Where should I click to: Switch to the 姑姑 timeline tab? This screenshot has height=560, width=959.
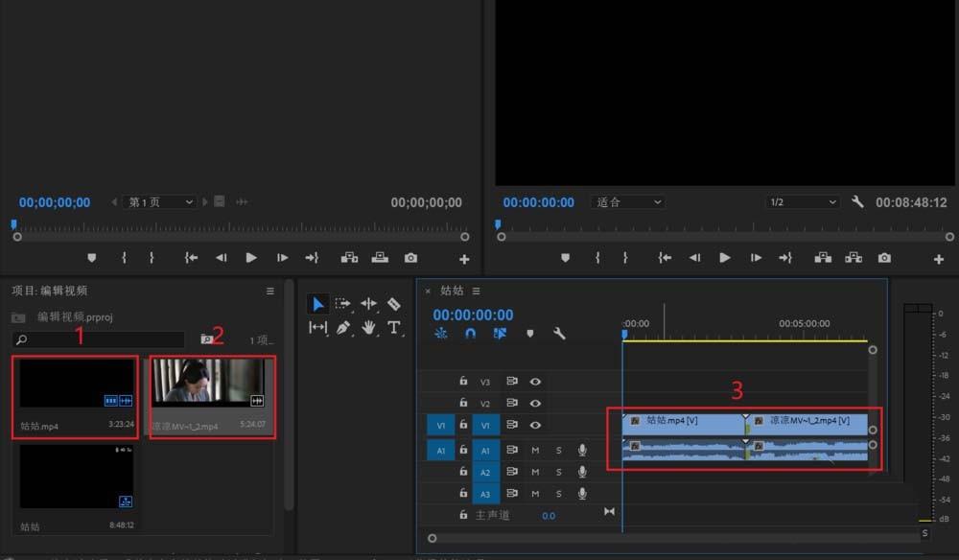coord(451,291)
